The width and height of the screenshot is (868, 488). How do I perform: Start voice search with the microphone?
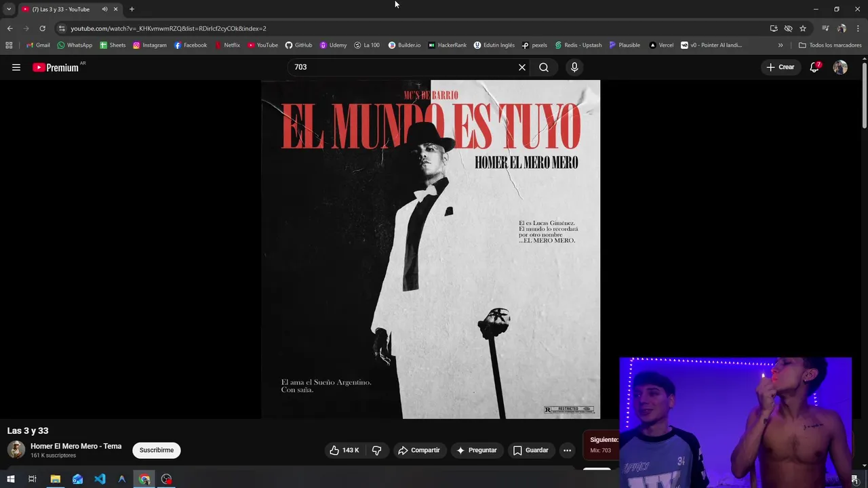point(574,67)
